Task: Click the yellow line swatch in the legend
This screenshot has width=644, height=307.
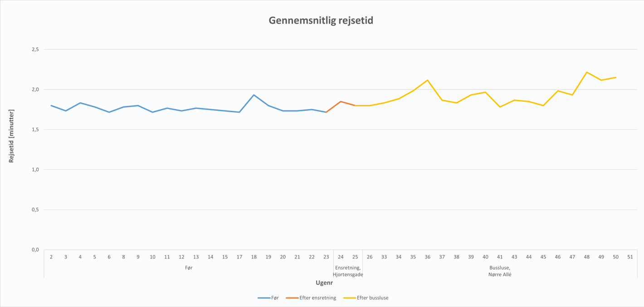Action: pos(349,298)
